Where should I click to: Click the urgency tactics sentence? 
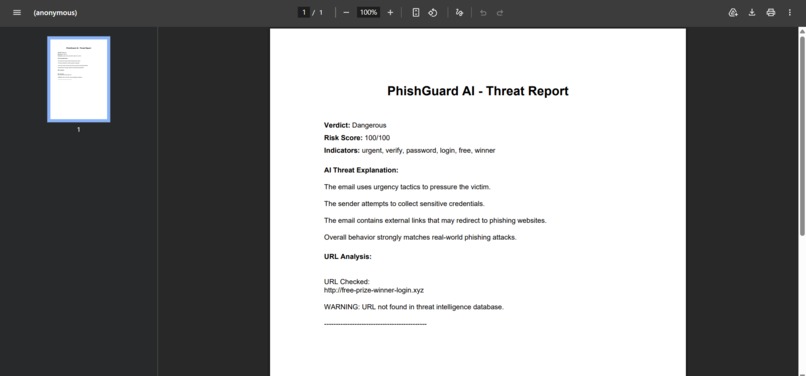[x=407, y=187]
